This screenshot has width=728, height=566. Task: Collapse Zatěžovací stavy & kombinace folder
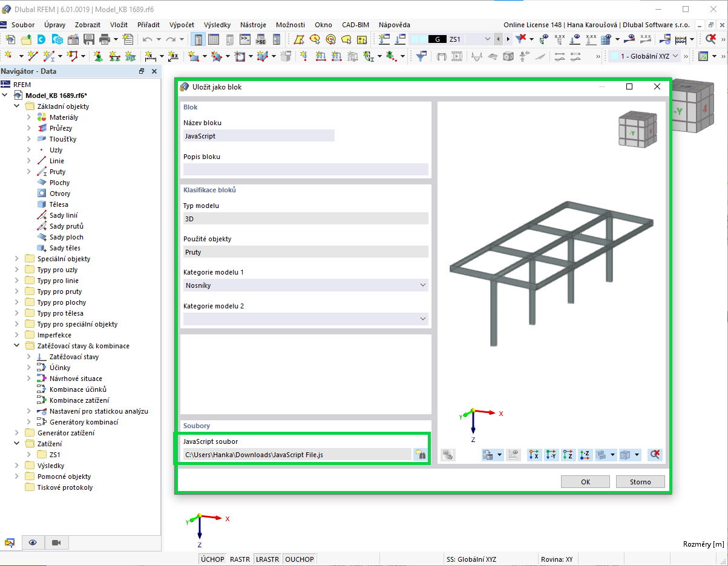pos(16,346)
